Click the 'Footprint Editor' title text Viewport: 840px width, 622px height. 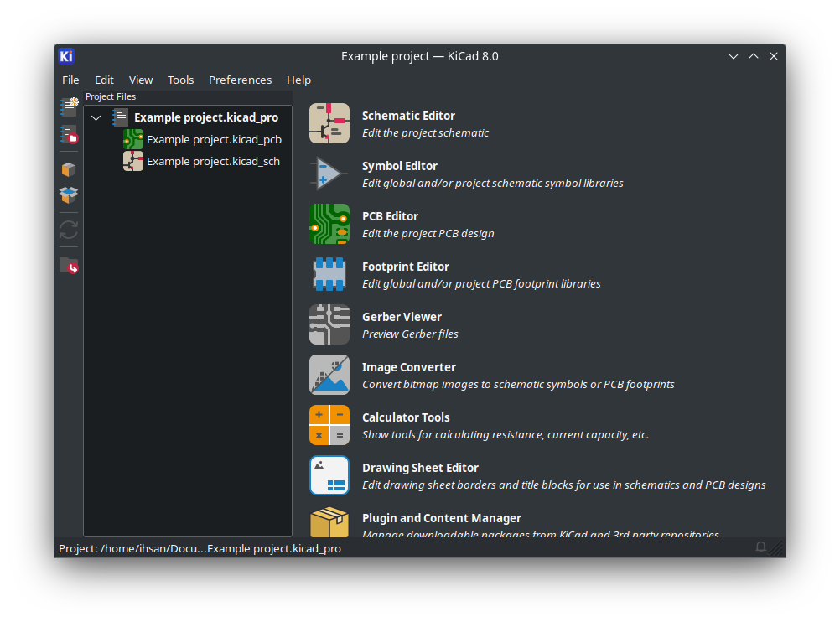click(406, 267)
